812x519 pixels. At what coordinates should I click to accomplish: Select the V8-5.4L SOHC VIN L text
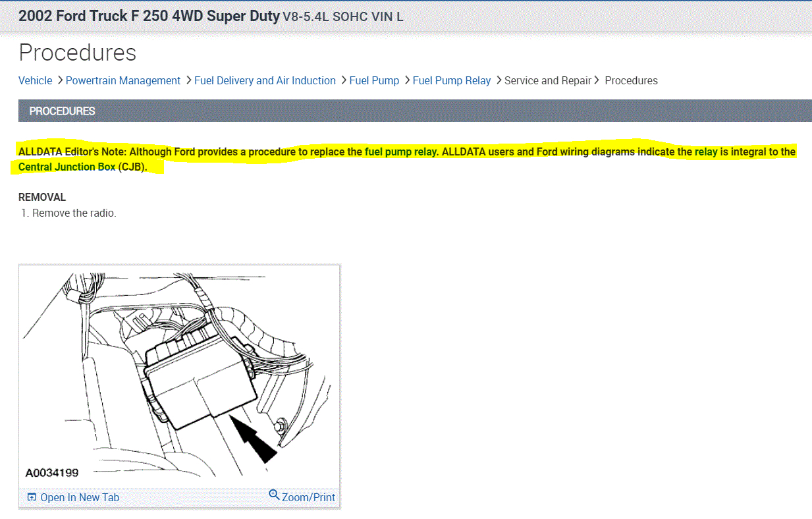pyautogui.click(x=343, y=16)
